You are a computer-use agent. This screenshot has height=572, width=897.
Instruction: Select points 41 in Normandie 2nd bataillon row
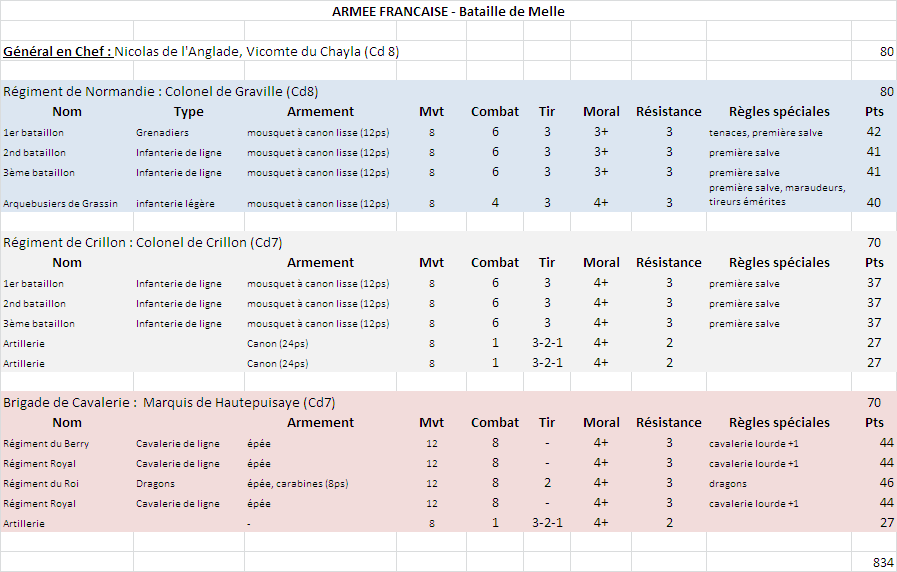coord(874,152)
